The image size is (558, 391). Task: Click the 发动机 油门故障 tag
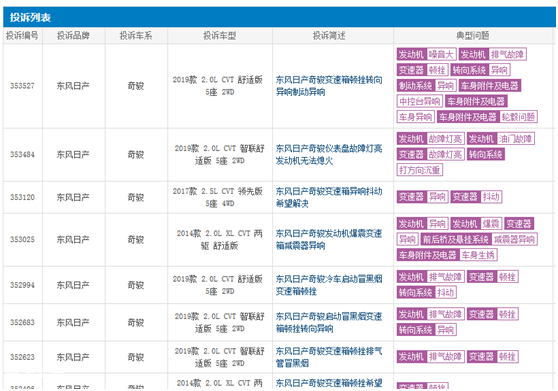click(501, 138)
